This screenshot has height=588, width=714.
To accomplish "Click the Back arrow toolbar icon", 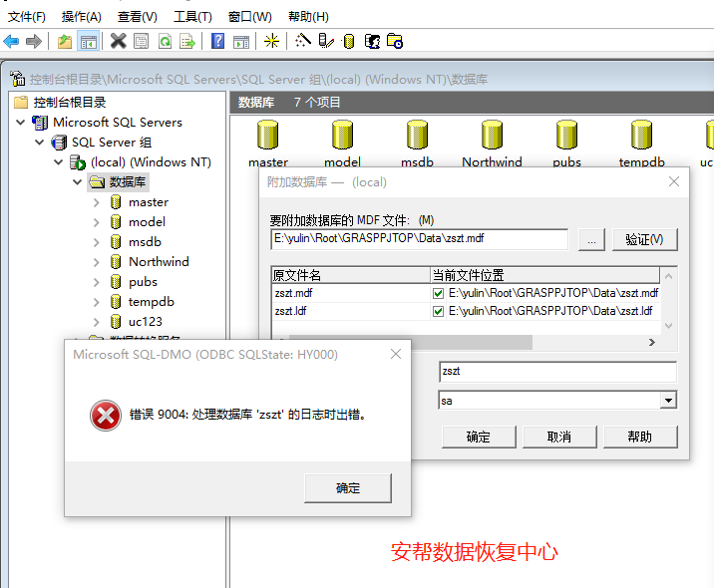I will 11,42.
